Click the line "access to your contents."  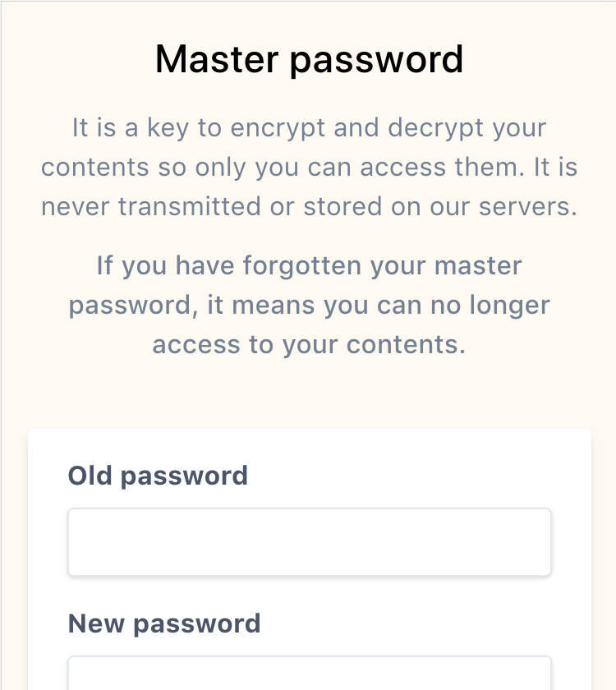tap(309, 343)
